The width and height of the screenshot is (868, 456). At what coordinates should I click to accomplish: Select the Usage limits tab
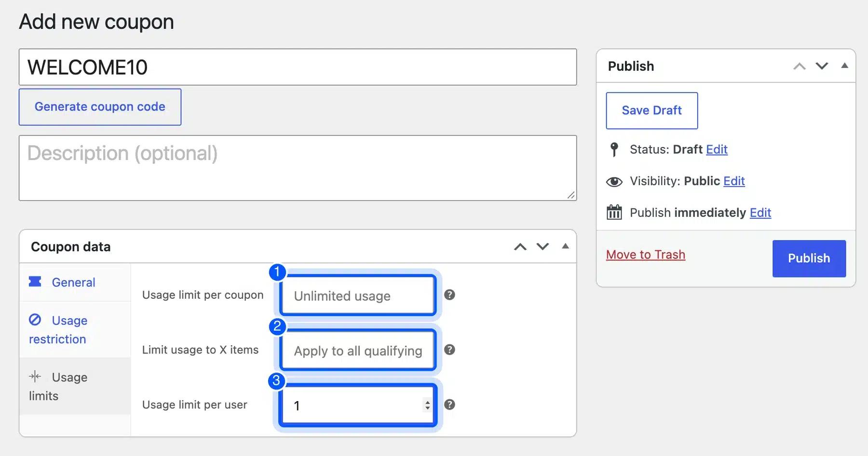(75, 386)
